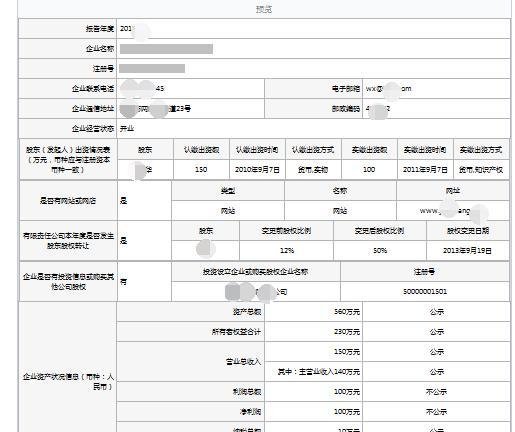
Task: Click the 变更后股权比例 header
Action: point(380,231)
